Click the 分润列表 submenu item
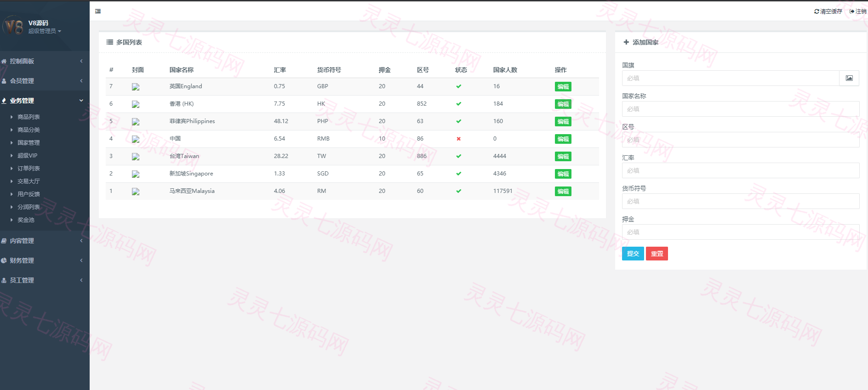The height and width of the screenshot is (390, 868). (x=29, y=207)
